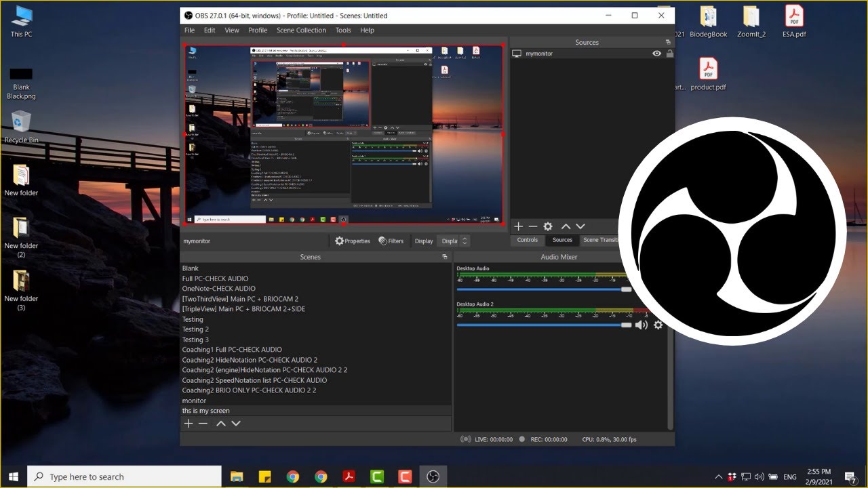This screenshot has height=488, width=868.
Task: Select the ths is my screen scene
Action: 315,411
